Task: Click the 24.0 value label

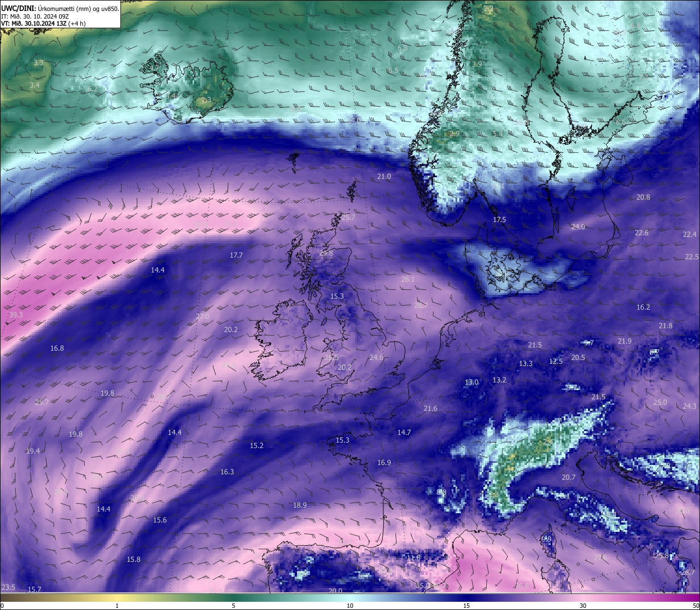Action: click(578, 226)
